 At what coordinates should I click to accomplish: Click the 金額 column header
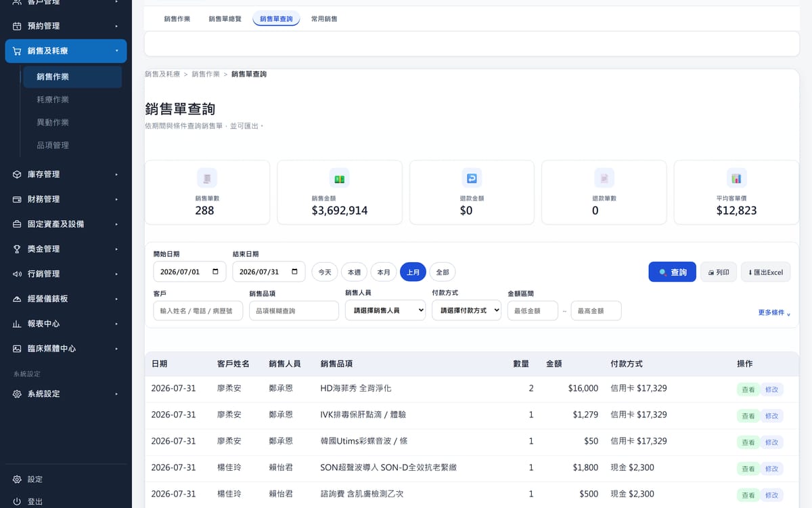tap(554, 364)
